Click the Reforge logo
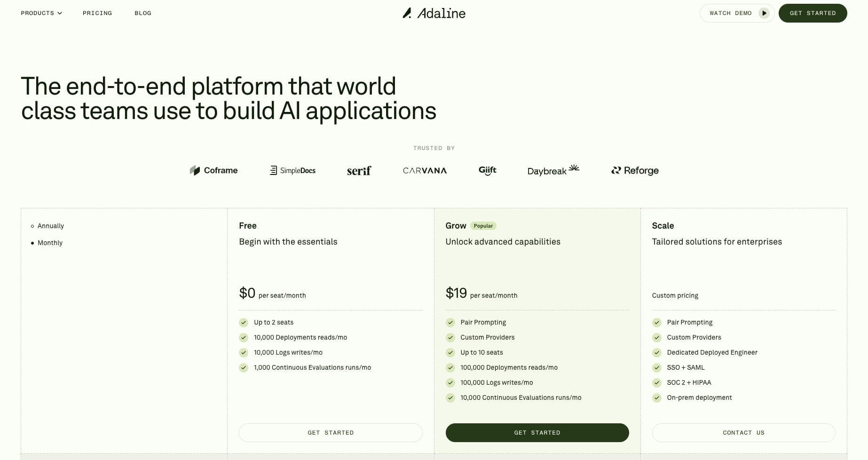Image resolution: width=868 pixels, height=460 pixels. pos(635,170)
